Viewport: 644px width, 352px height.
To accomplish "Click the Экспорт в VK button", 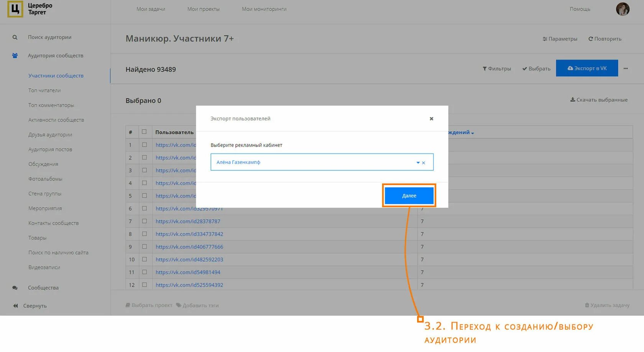I will tap(587, 68).
